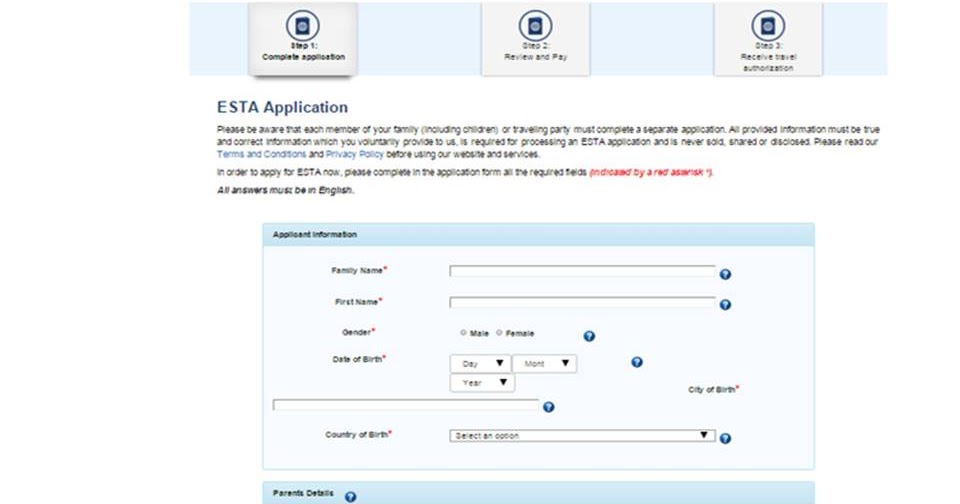Select the Male radio button
The image size is (960, 504).
tap(463, 333)
